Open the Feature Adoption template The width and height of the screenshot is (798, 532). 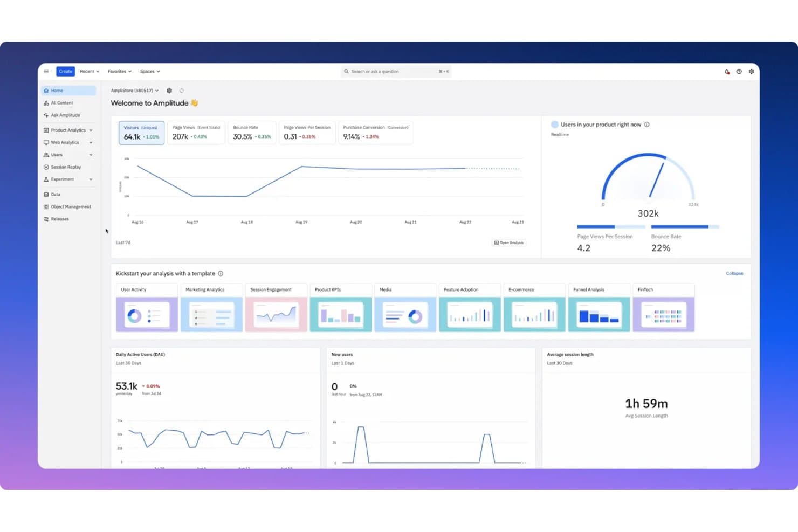pos(470,308)
